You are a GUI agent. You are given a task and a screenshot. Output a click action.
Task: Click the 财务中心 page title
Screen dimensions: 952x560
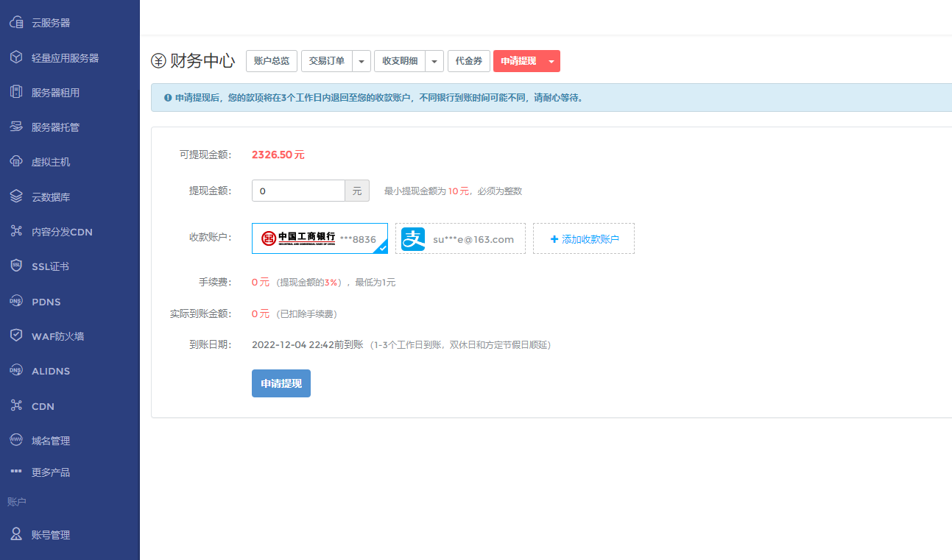[x=202, y=61]
